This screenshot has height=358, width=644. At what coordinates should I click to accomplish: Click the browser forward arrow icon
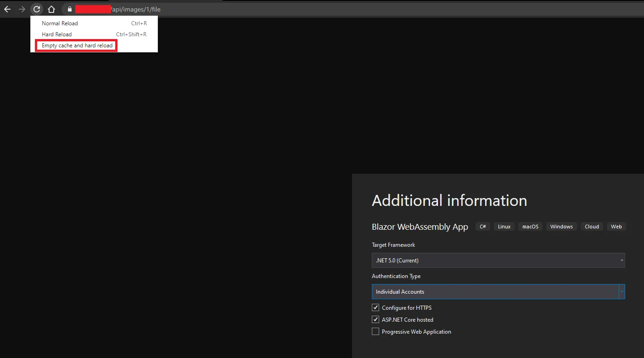click(x=22, y=9)
